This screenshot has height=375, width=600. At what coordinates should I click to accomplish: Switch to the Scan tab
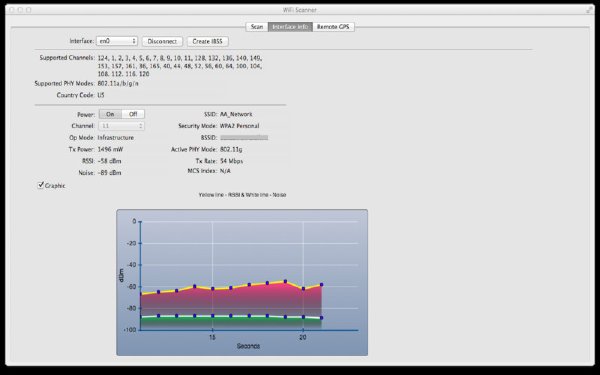click(257, 27)
